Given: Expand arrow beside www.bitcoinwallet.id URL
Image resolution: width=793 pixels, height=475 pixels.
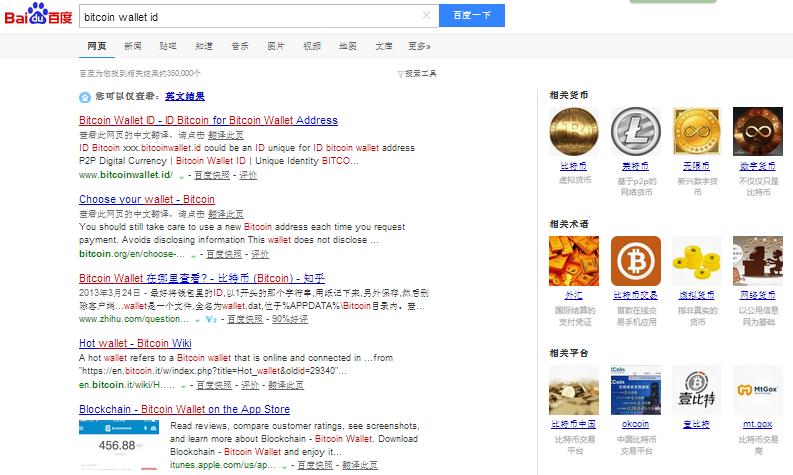Looking at the screenshot, I should [x=181, y=177].
